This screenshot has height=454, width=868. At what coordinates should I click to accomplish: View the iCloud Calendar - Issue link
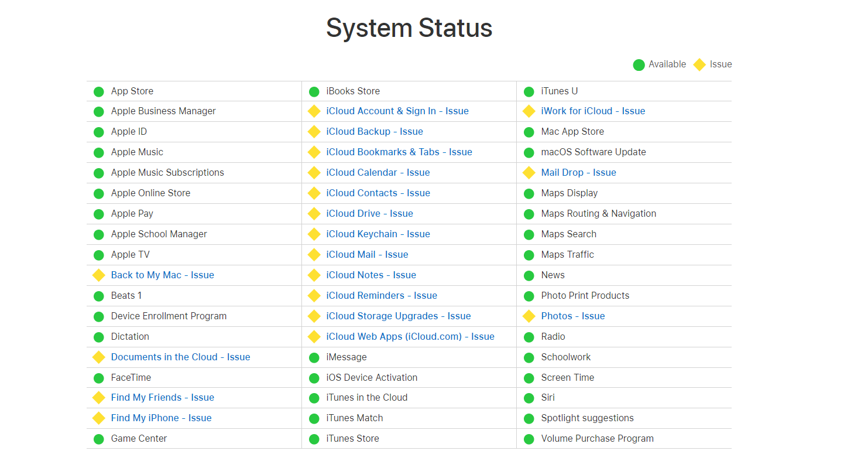378,173
